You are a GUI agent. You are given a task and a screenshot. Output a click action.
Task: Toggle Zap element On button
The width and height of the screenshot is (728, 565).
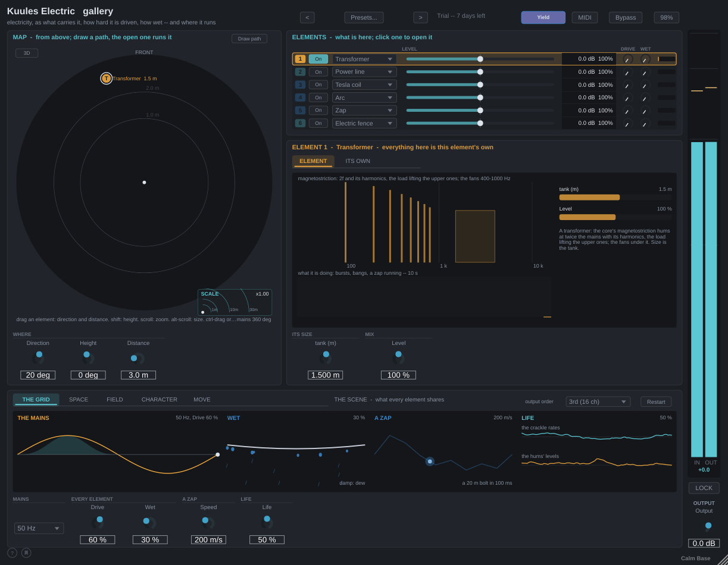318,110
